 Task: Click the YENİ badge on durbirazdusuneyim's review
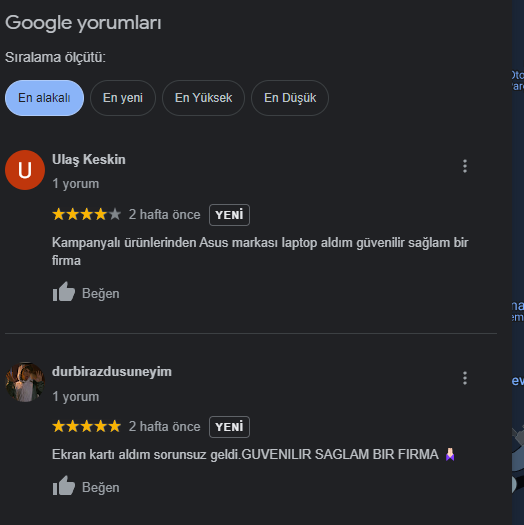229,427
